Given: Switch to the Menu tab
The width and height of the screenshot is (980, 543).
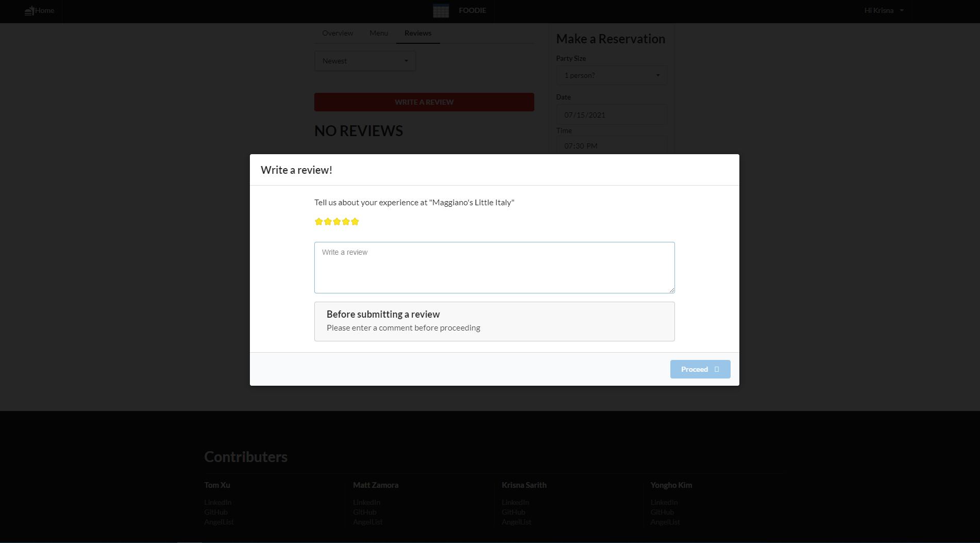Looking at the screenshot, I should tap(379, 33).
